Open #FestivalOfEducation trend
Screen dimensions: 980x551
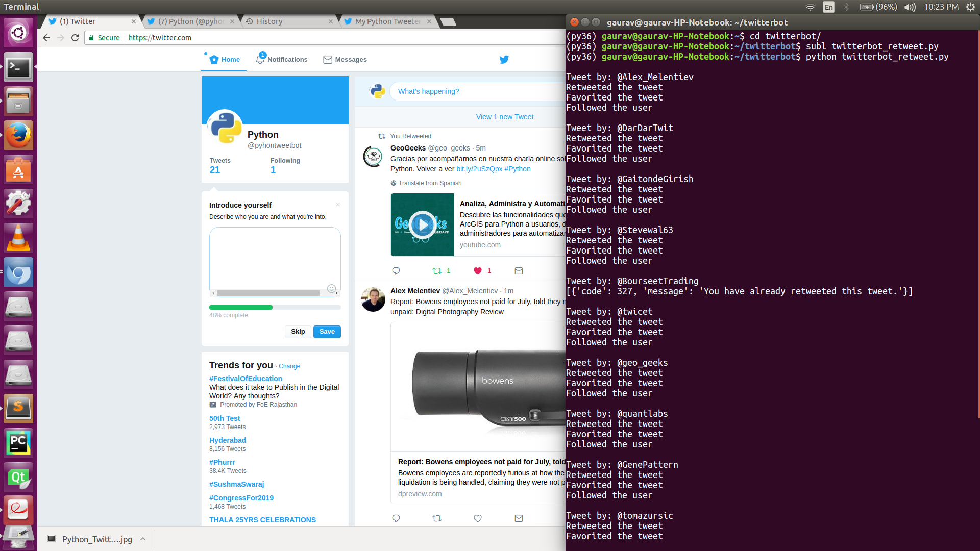tap(246, 379)
